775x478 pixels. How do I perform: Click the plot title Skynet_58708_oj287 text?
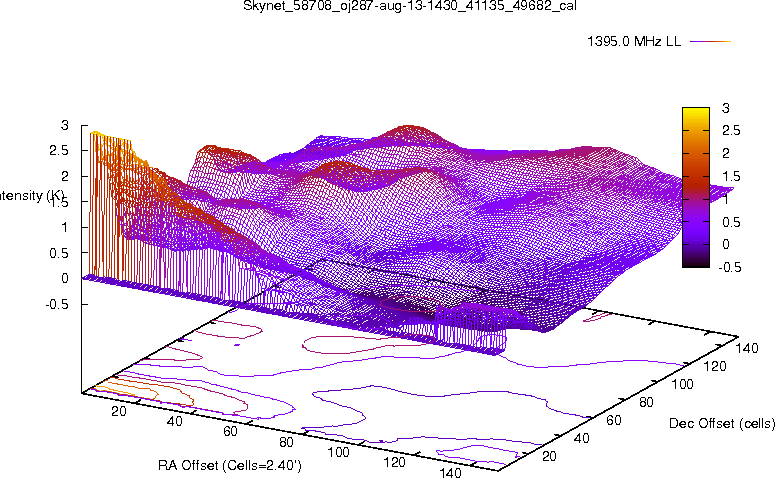pyautogui.click(x=410, y=6)
